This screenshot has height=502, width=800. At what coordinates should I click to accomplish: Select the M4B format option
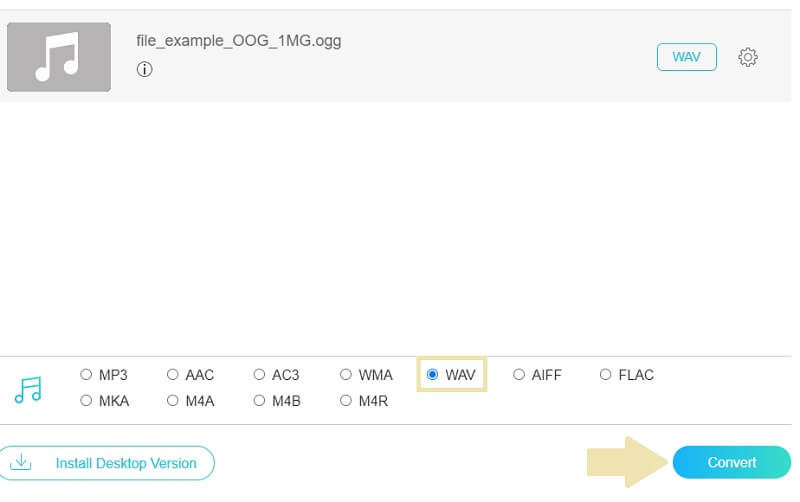(x=260, y=401)
